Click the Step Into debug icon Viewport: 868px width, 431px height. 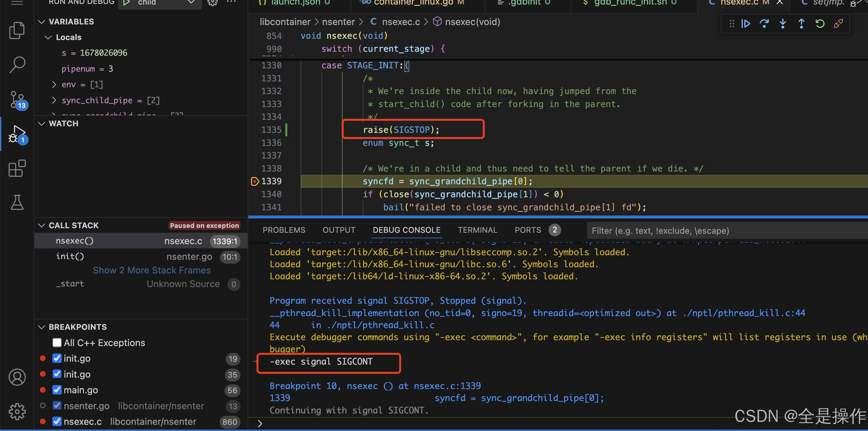pyautogui.click(x=783, y=24)
